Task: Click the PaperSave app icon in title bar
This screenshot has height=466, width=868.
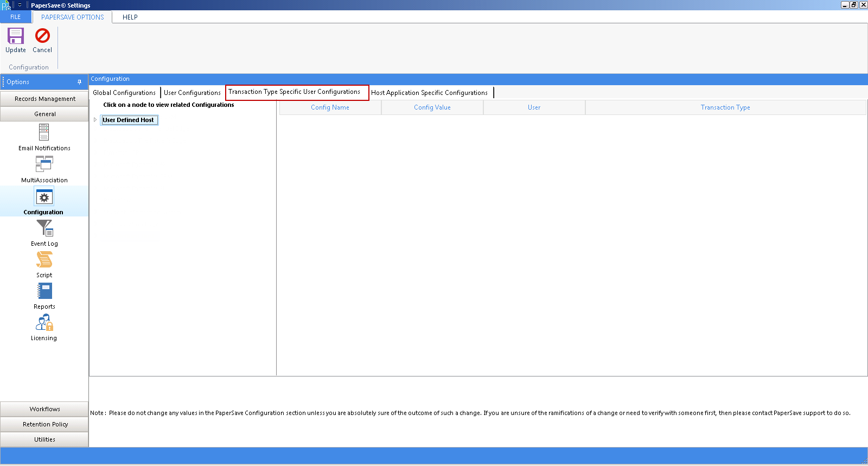Action: [6, 5]
